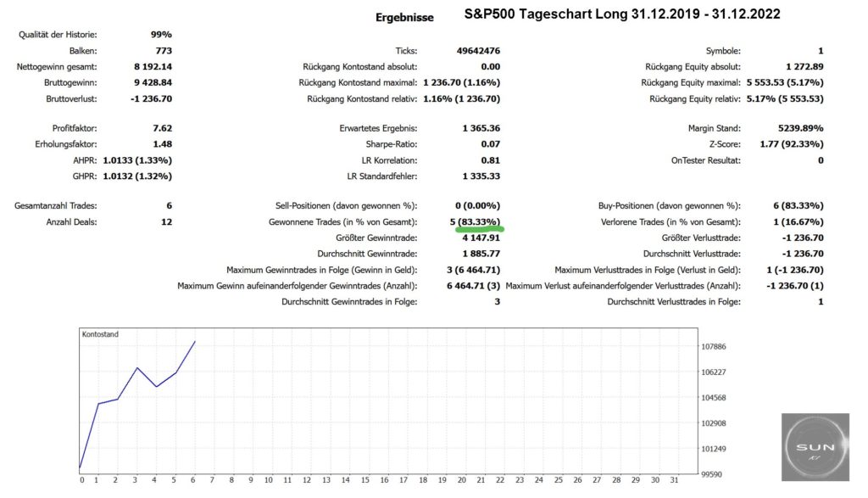The image size is (868, 498).
Task: Click the Kontostand chart label
Action: coord(100,334)
